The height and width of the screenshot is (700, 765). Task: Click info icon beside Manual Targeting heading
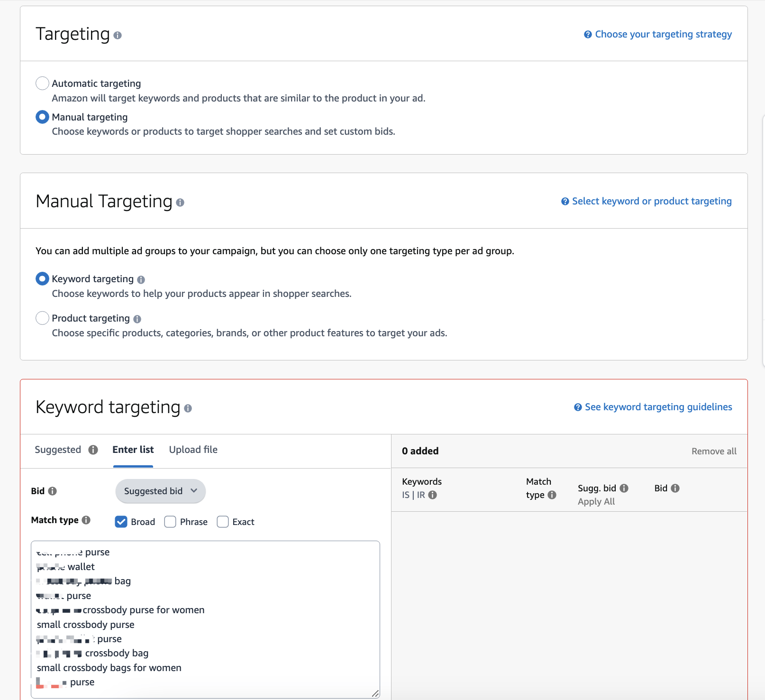180,203
